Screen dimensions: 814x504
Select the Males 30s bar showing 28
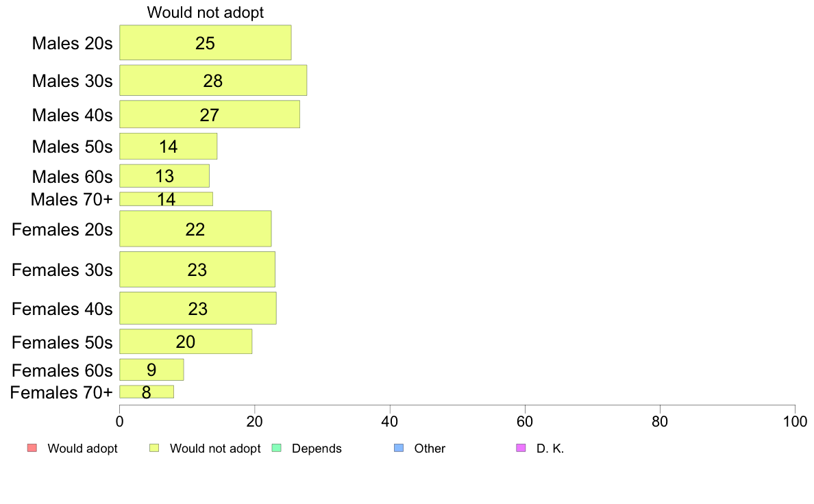coord(213,80)
